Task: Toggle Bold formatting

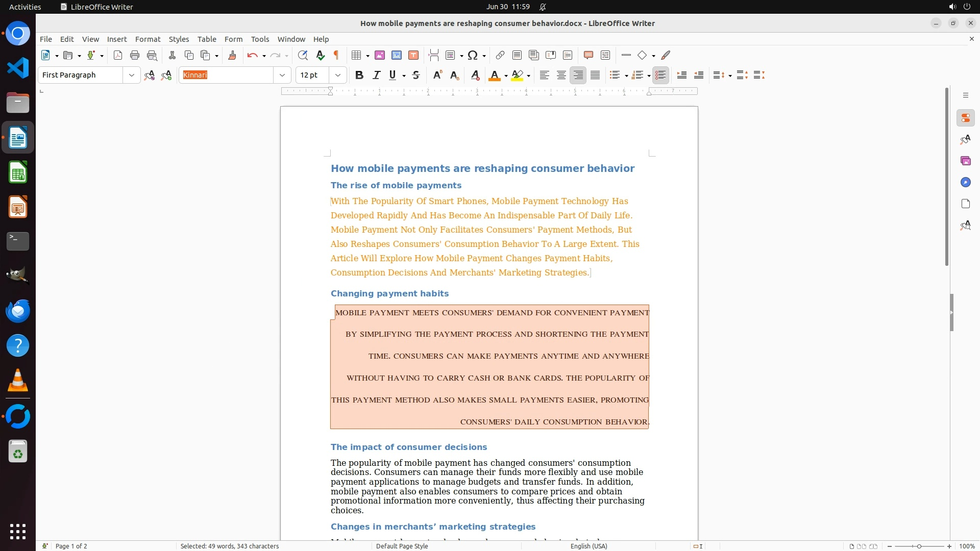Action: (x=359, y=76)
